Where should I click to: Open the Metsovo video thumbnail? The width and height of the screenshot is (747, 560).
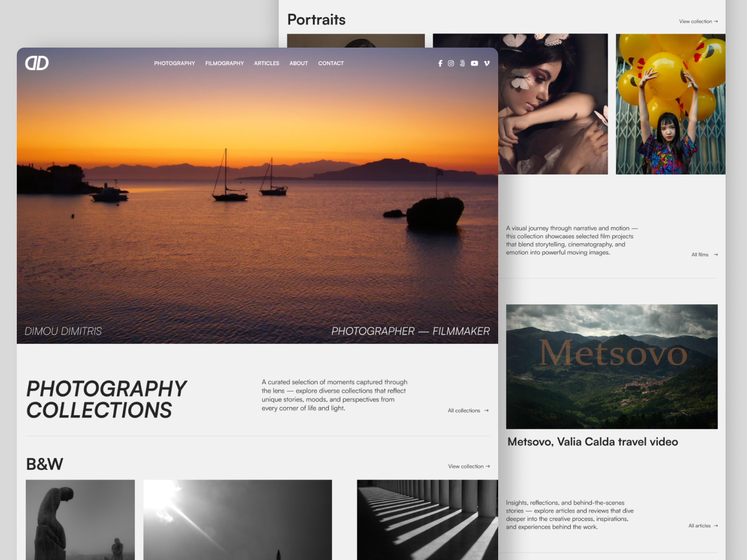pos(612,367)
